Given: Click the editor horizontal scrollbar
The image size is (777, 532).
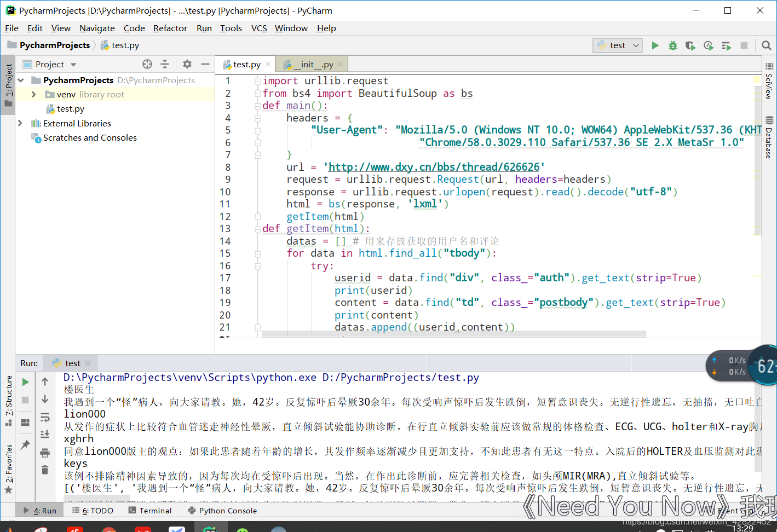Looking at the screenshot, I should coord(454,334).
